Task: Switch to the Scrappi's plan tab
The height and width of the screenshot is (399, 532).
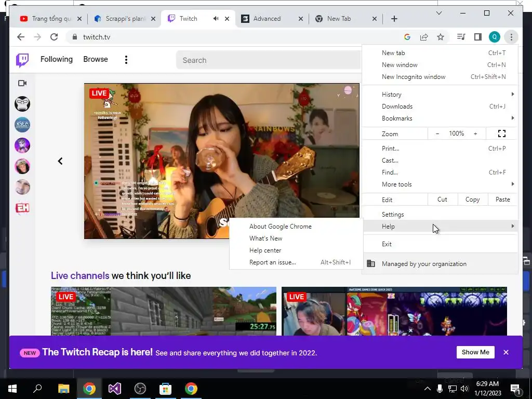Action: click(125, 19)
